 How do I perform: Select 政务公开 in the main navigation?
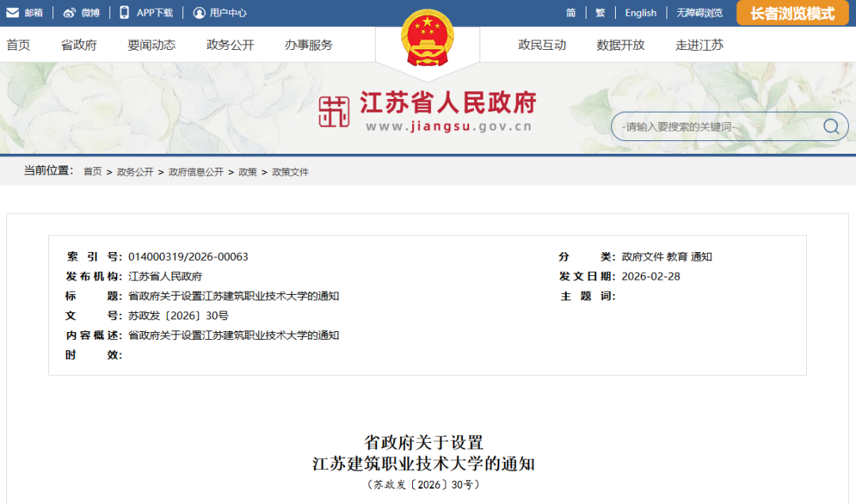[x=230, y=45]
